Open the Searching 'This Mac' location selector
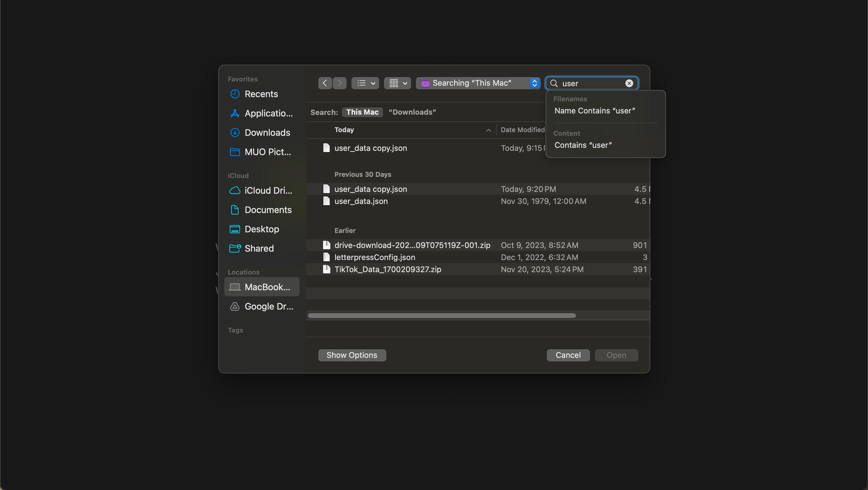Viewport: 868px width, 490px height. pyautogui.click(x=477, y=83)
